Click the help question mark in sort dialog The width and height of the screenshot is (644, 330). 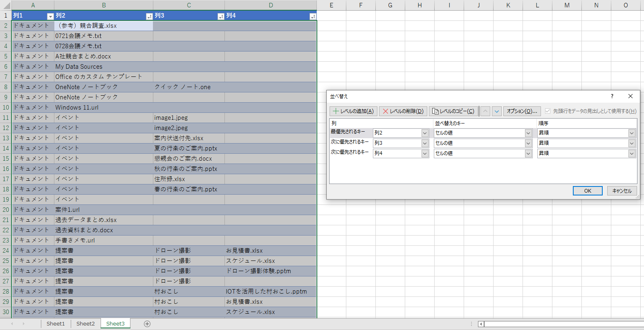tap(612, 96)
